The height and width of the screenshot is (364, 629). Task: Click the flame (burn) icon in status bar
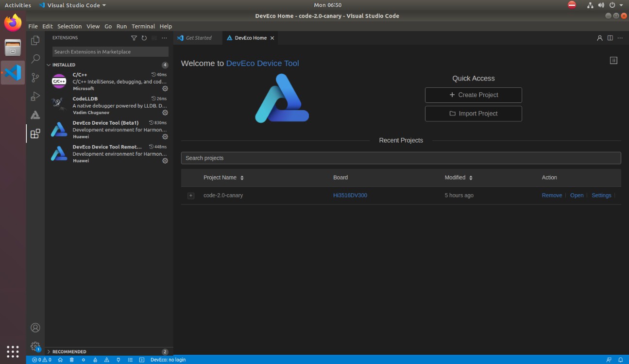(x=95, y=360)
